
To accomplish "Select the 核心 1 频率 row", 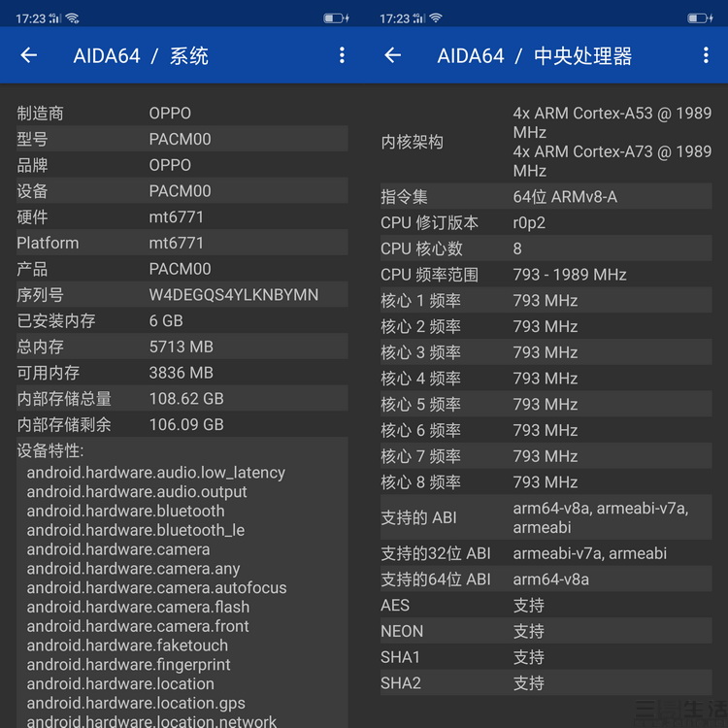I will click(546, 301).
